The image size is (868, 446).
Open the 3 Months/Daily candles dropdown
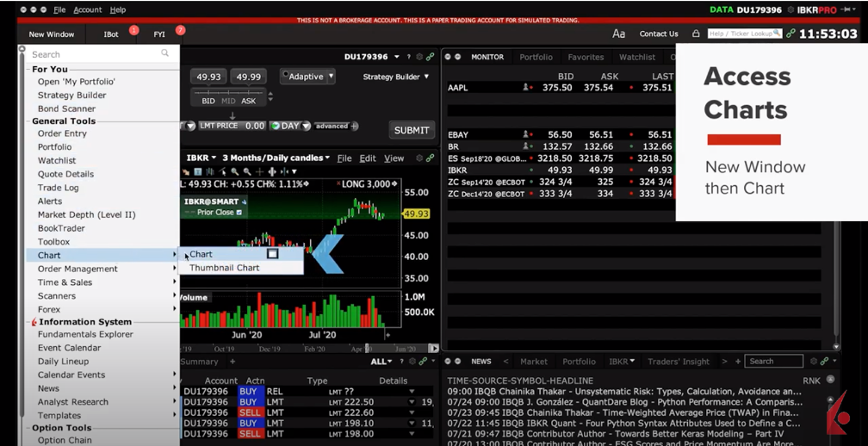276,158
